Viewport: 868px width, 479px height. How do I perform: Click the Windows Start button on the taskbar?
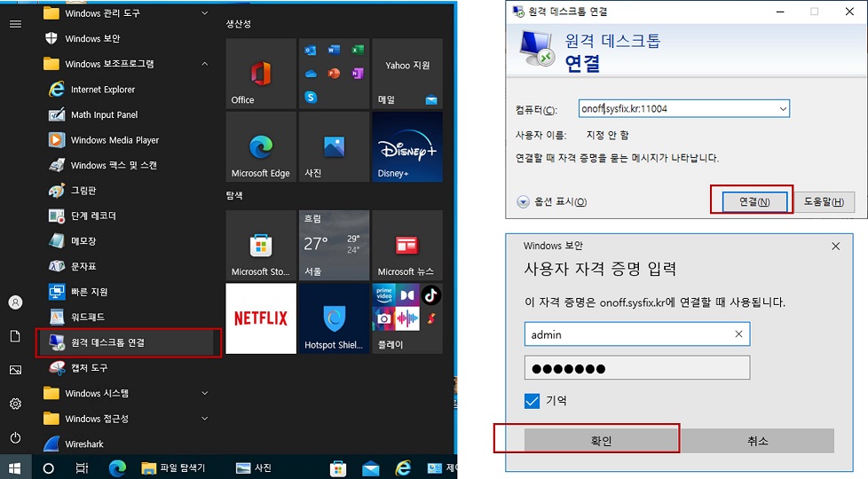[x=14, y=467]
